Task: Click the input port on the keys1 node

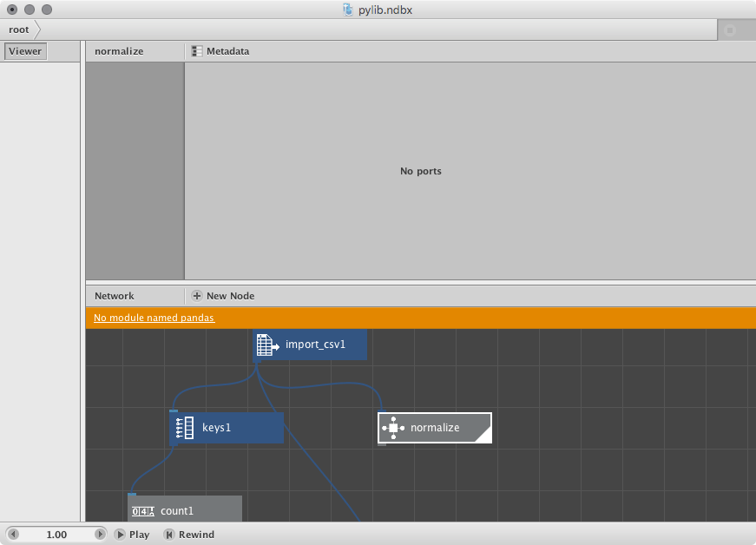Action: point(174,411)
